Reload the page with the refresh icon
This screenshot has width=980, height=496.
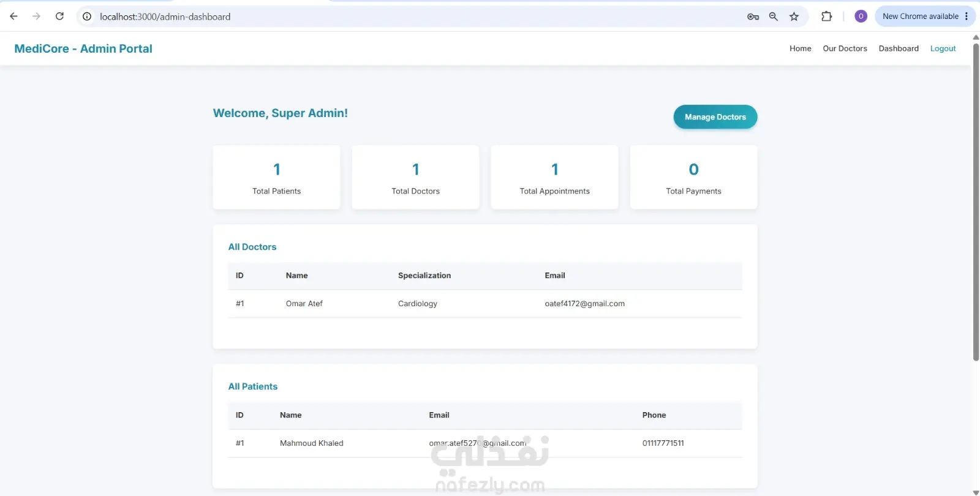click(59, 17)
